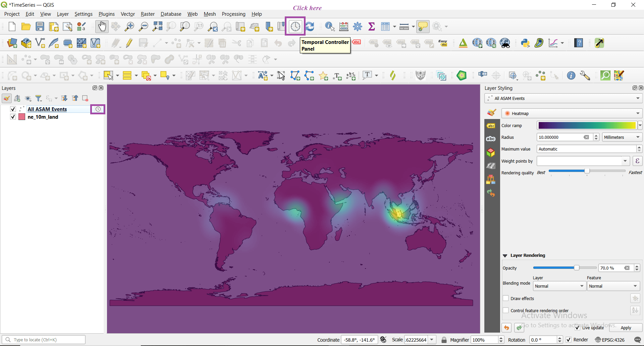Toggle editing with the pencil icon
Image resolution: width=644 pixels, height=346 pixels.
pos(129,43)
